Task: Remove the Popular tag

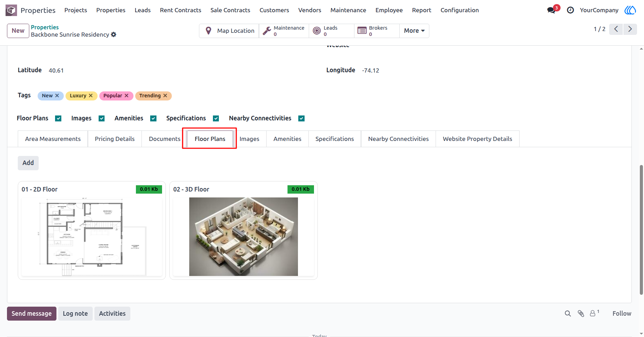Action: [127, 96]
